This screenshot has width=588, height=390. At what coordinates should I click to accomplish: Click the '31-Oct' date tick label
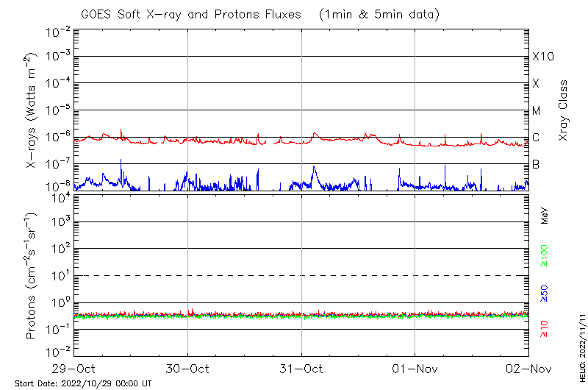pyautogui.click(x=301, y=368)
